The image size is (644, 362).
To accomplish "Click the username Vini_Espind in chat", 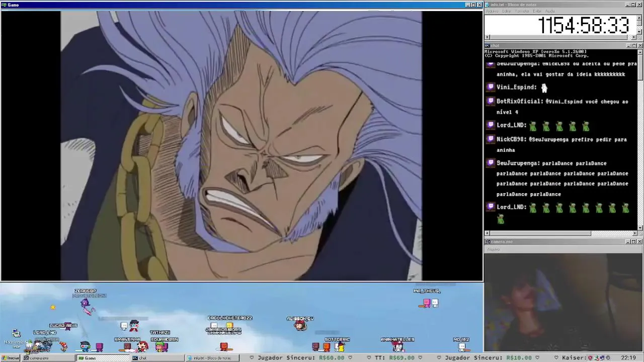I will click(x=517, y=87).
